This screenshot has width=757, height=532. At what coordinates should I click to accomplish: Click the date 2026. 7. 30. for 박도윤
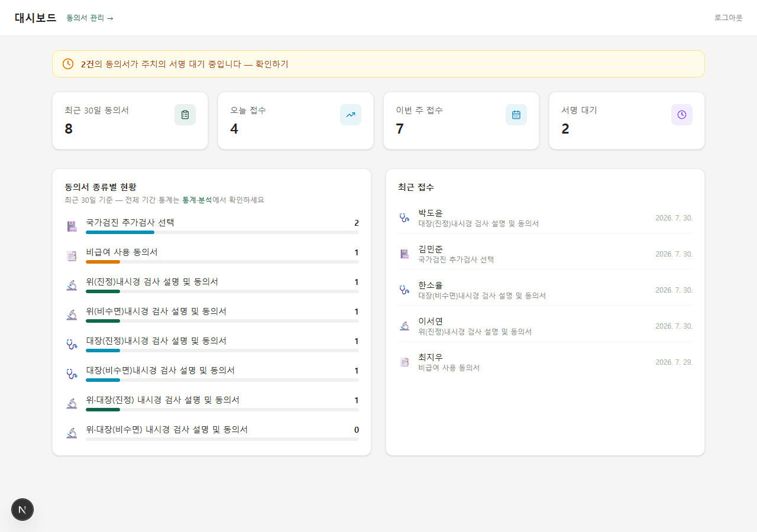[x=674, y=218]
